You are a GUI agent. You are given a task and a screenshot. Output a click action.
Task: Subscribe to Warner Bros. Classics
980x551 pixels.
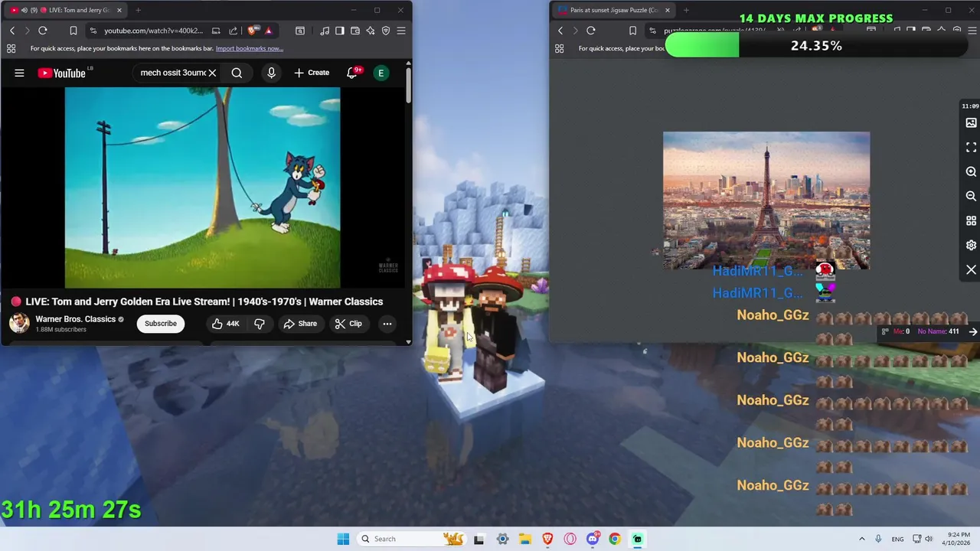(x=161, y=324)
